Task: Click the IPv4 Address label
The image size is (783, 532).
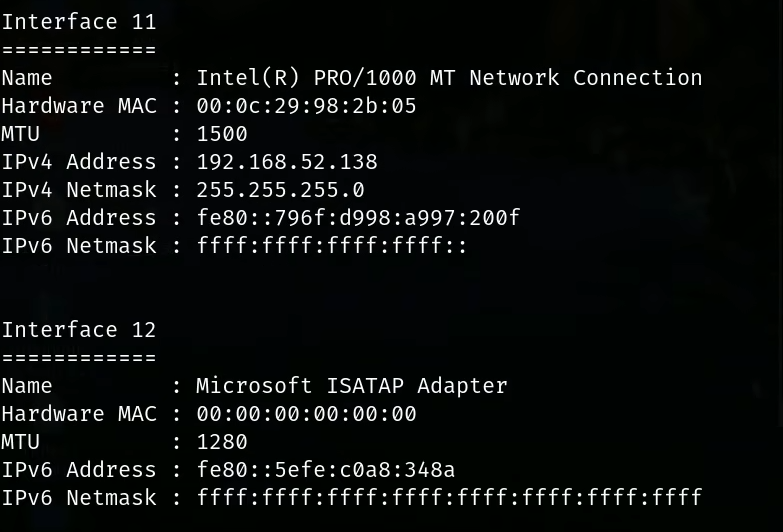Action: coord(79,162)
